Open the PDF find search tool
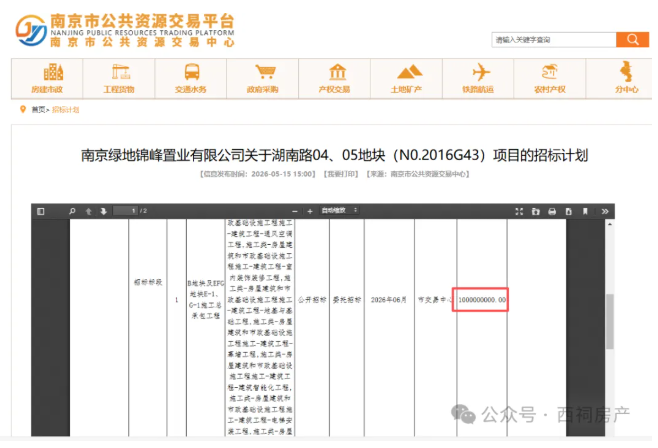Image resolution: width=658 pixels, height=448 pixels. click(72, 211)
